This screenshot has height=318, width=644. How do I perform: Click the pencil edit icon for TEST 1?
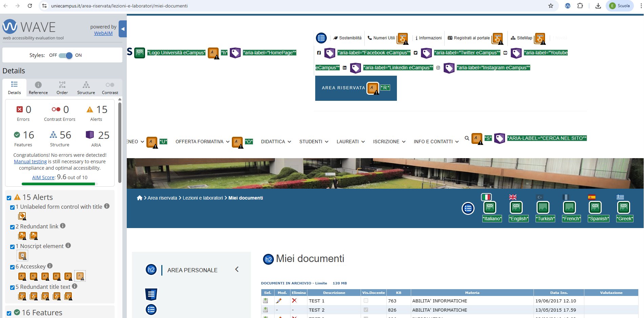point(279,301)
